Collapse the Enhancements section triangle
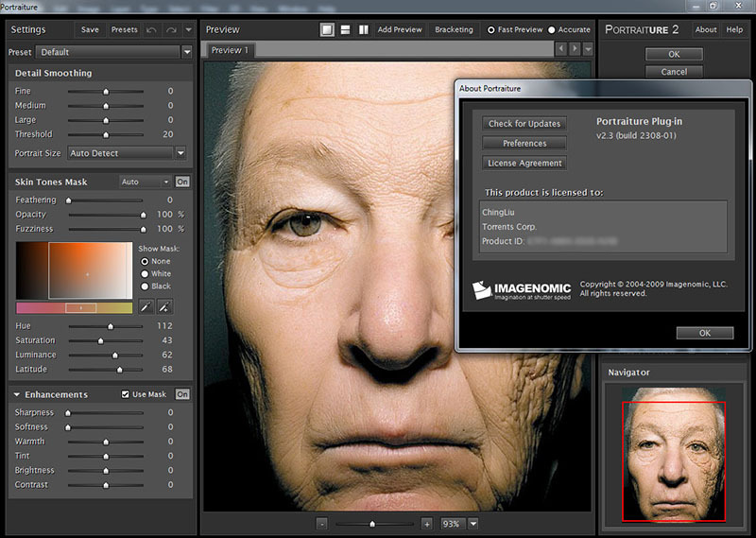The height and width of the screenshot is (538, 756). tap(16, 394)
